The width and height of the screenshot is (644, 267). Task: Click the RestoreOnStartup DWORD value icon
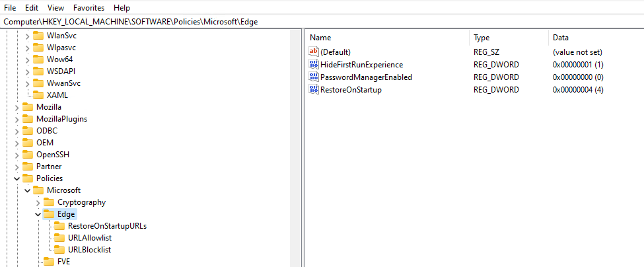(314, 90)
